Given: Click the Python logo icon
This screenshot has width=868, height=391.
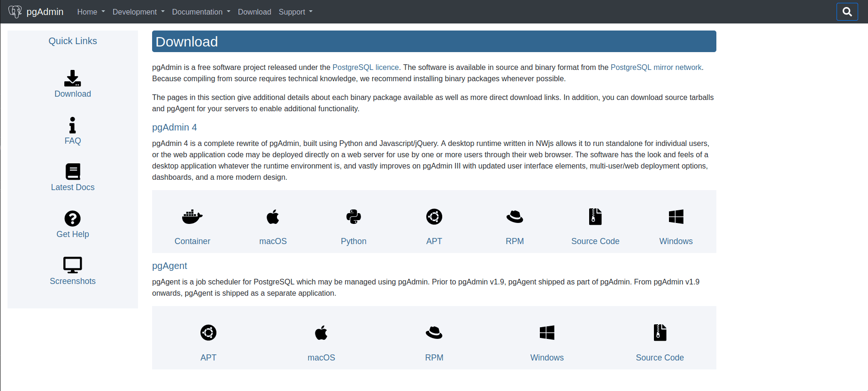Looking at the screenshot, I should click(x=353, y=217).
